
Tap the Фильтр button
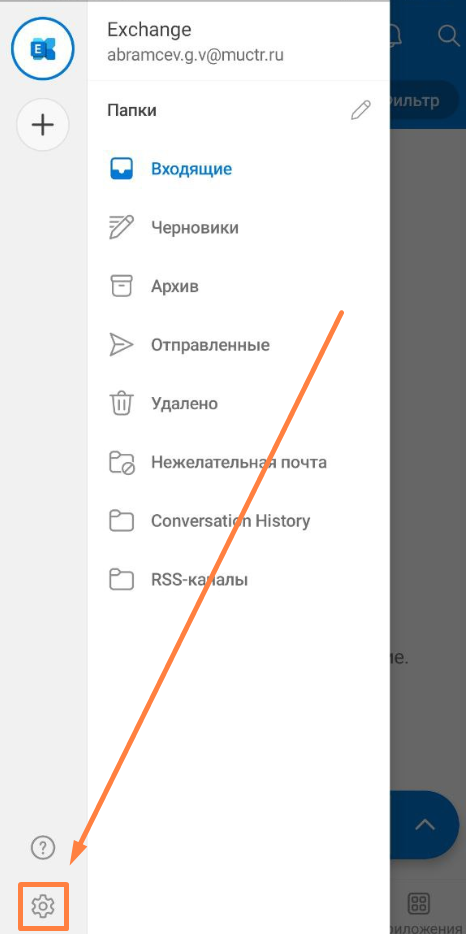coord(419,100)
